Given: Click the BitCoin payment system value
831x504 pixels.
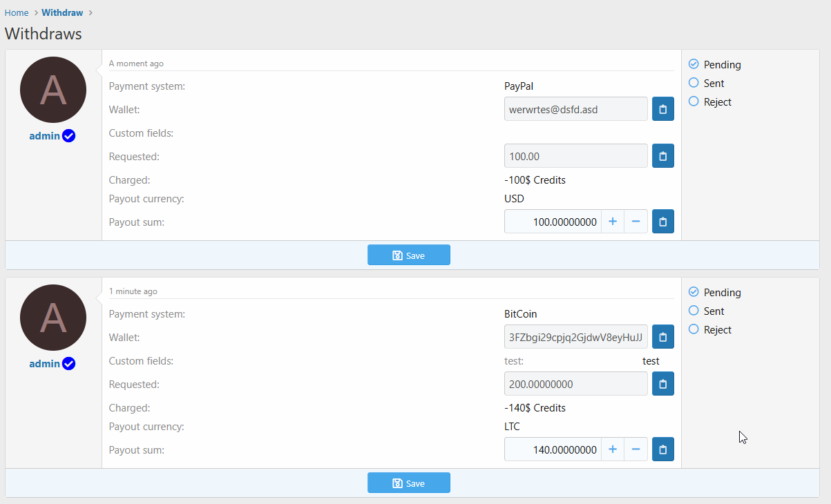Looking at the screenshot, I should [x=521, y=314].
